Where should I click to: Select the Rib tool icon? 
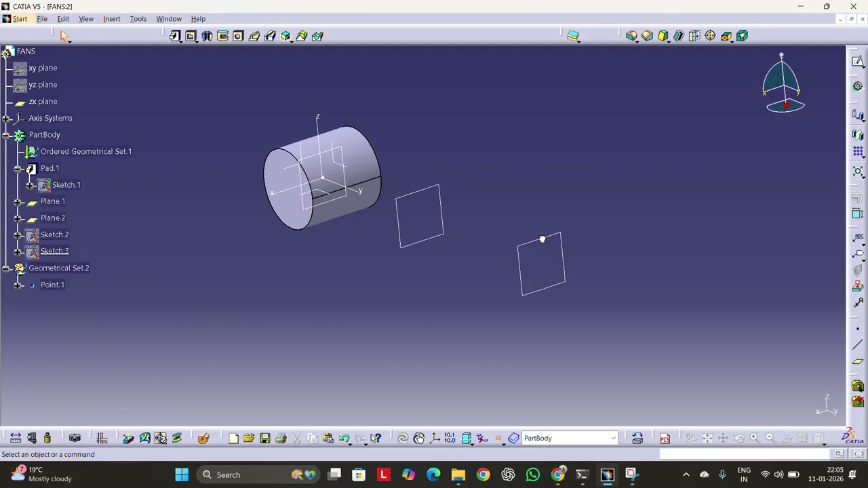[x=254, y=36]
